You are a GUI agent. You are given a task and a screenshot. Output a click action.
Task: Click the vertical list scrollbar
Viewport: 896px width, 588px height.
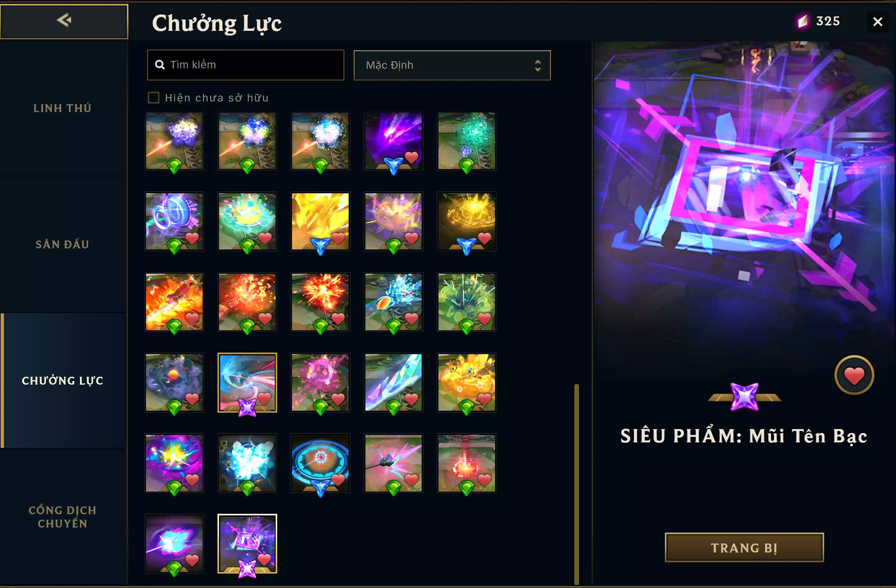point(576,484)
